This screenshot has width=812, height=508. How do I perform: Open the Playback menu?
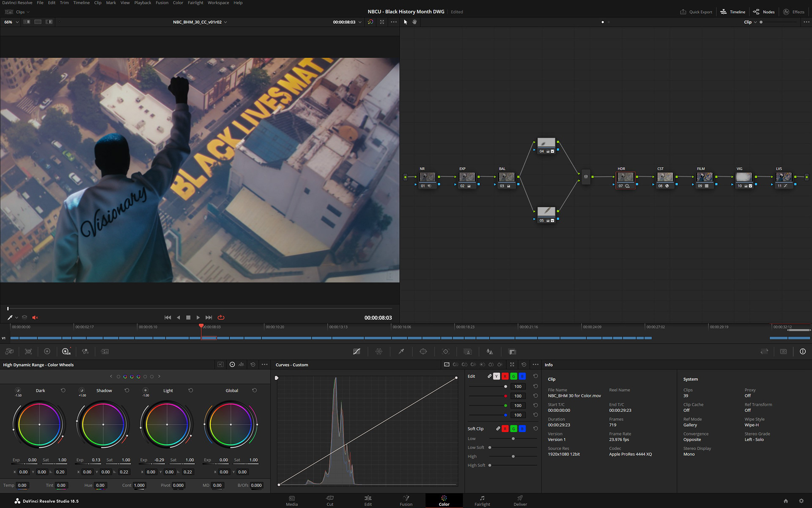click(143, 3)
